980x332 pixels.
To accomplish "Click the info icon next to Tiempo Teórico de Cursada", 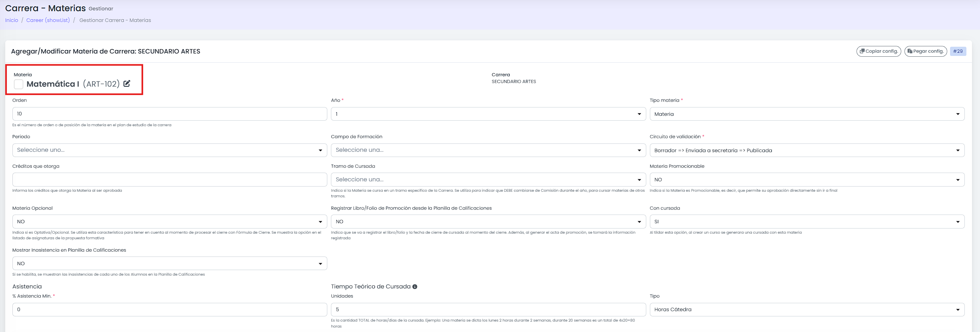I will (415, 286).
